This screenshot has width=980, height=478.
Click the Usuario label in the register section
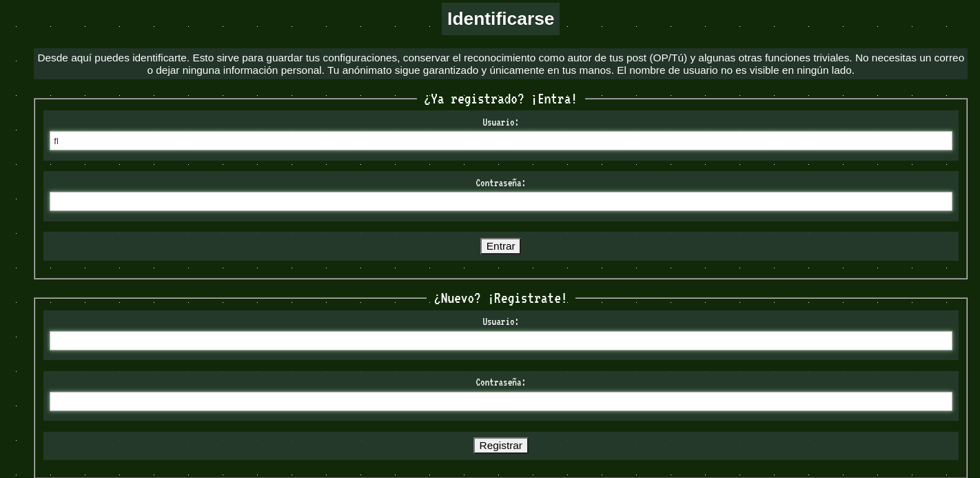pyautogui.click(x=500, y=322)
